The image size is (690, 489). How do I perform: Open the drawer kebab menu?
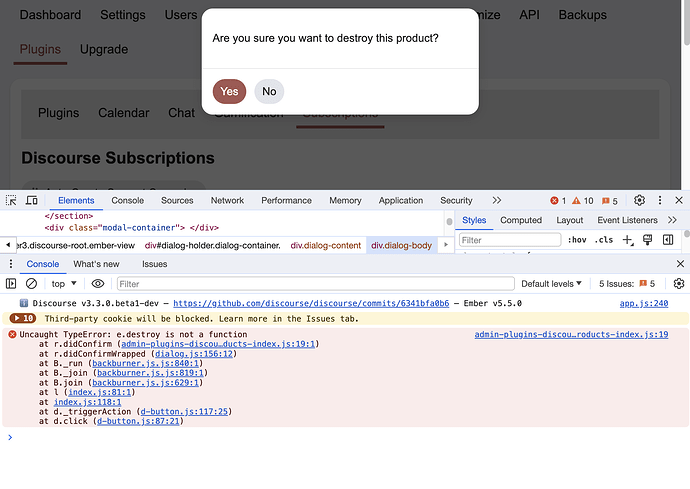pos(11,265)
